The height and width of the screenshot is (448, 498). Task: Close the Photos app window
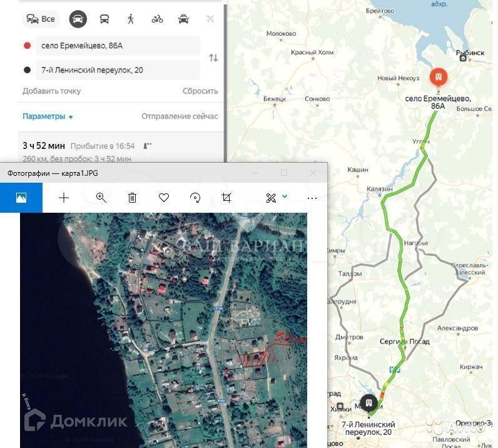(313, 173)
